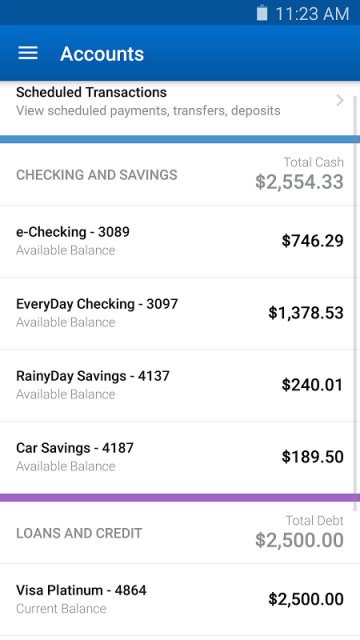Tap the Accounts title in header

(x=102, y=54)
